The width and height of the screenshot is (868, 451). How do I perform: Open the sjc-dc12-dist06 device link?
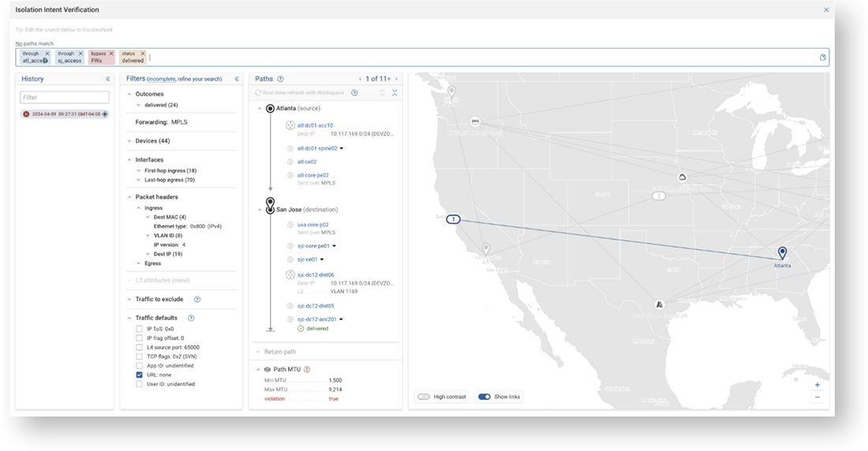(316, 275)
